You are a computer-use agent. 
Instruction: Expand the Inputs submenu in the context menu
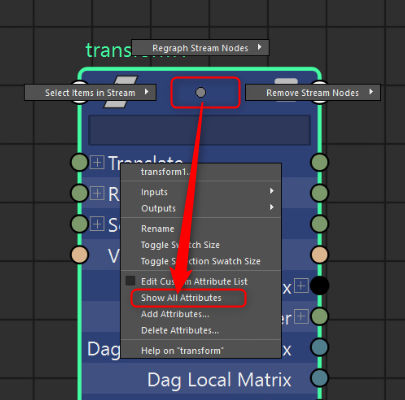pos(201,192)
